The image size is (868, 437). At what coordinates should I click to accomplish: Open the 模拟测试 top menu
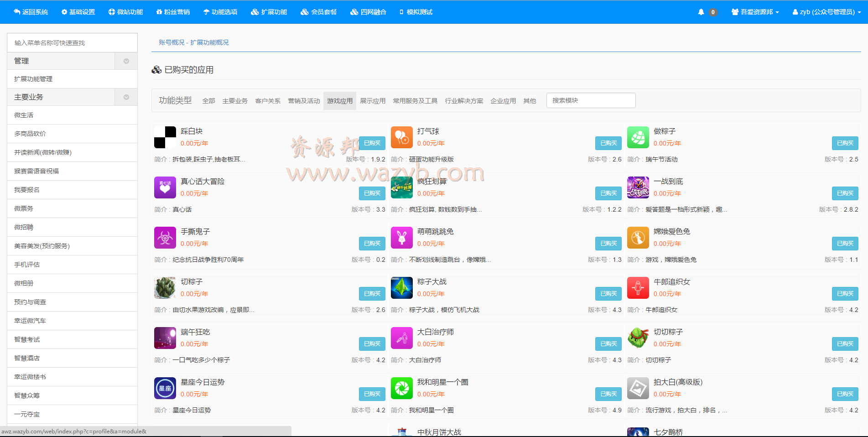416,12
